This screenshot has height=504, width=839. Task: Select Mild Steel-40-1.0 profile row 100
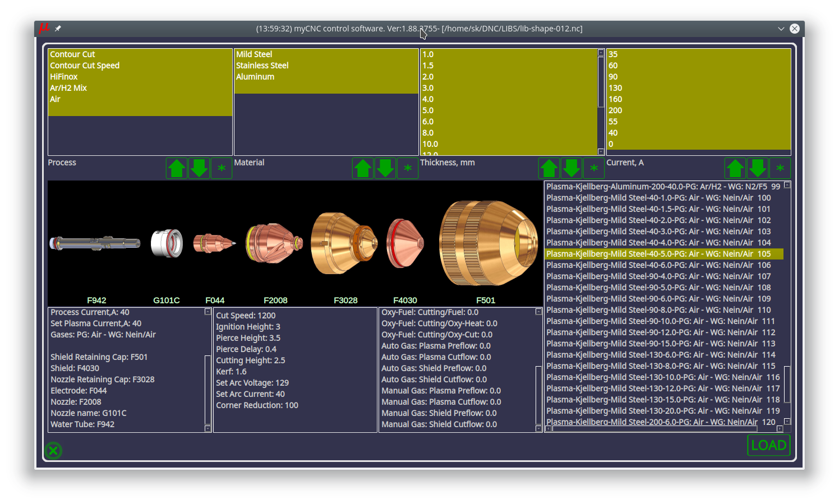click(664, 198)
